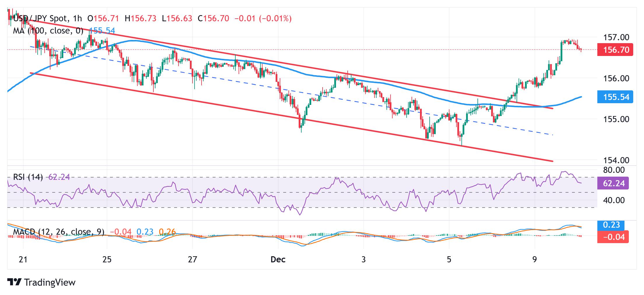
Task: Click the 40.00 RSI scale label
Action: pyautogui.click(x=614, y=200)
